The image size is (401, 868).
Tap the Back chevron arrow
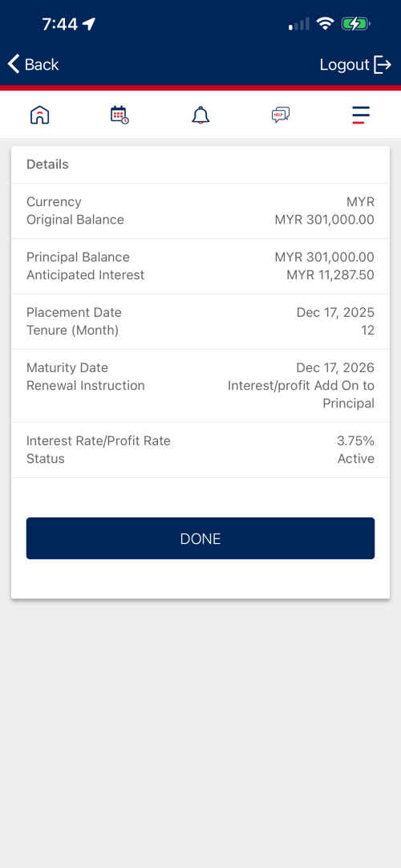(14, 64)
